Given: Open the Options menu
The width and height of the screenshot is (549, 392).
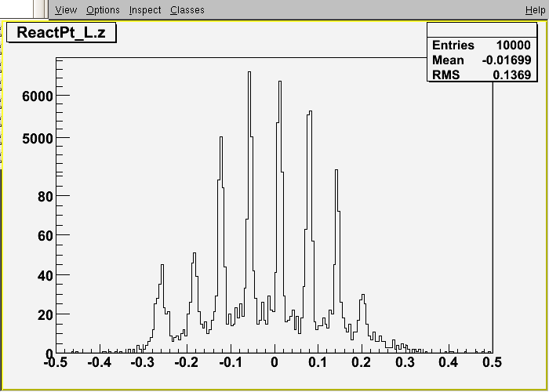Looking at the screenshot, I should pyautogui.click(x=103, y=10).
